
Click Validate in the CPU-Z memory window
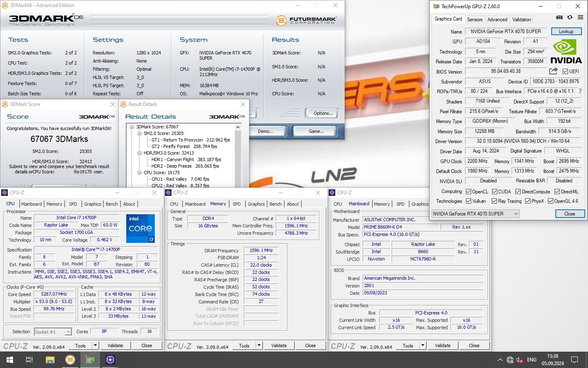(279, 346)
